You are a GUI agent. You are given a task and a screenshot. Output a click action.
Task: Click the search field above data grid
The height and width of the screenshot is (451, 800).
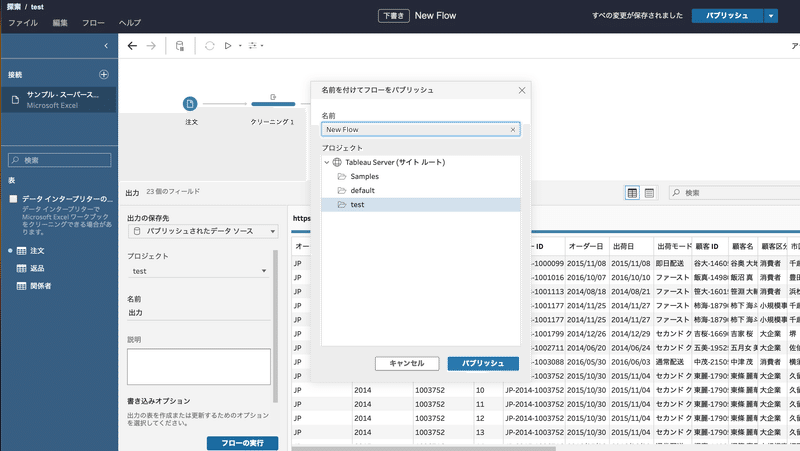click(735, 193)
